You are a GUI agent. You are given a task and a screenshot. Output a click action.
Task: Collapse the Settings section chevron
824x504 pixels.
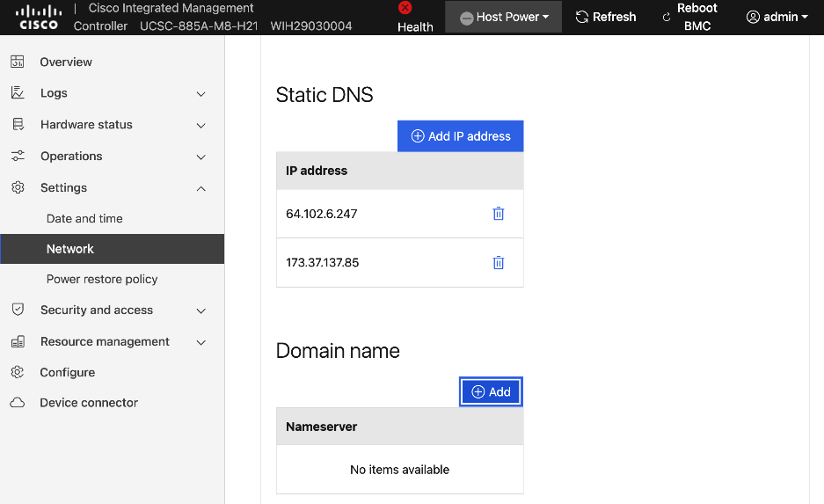[x=201, y=188]
